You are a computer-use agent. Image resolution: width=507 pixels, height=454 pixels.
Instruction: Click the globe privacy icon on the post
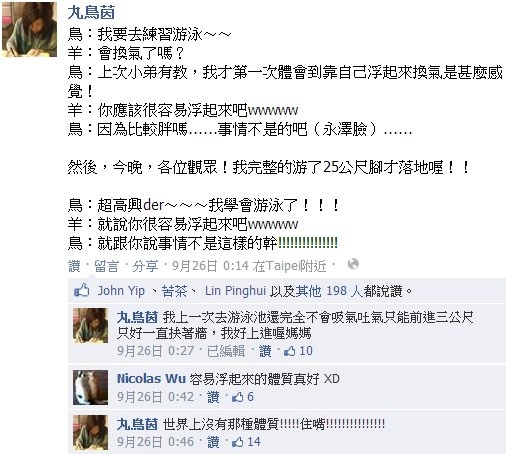(x=353, y=264)
